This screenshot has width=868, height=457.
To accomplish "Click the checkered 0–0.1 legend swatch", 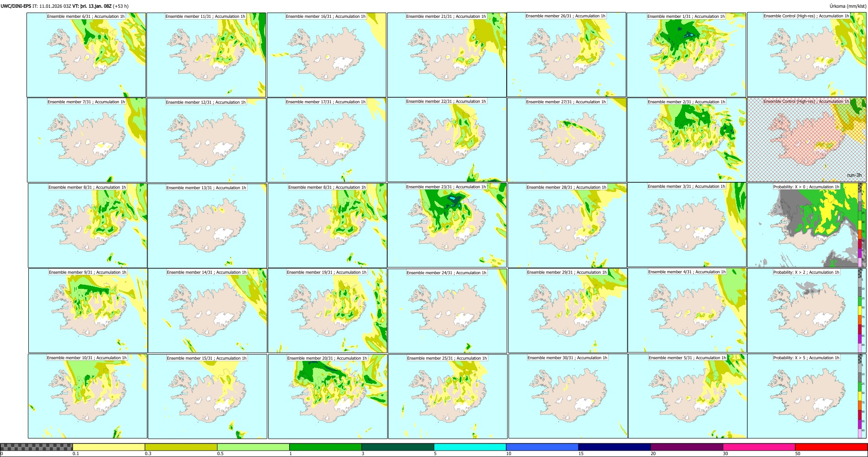I will point(37,447).
